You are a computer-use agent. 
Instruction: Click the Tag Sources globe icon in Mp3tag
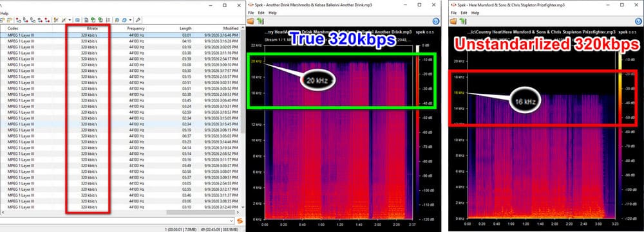[124, 20]
